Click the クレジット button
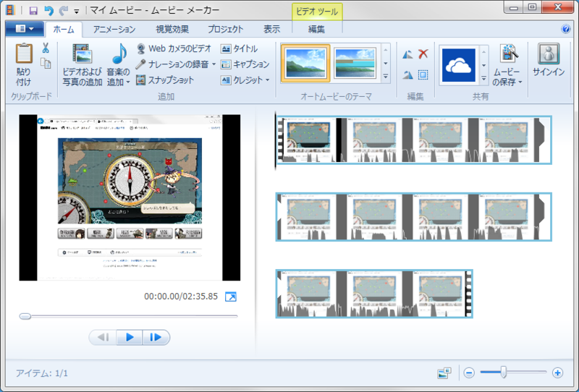The width and height of the screenshot is (579, 392). coord(242,80)
